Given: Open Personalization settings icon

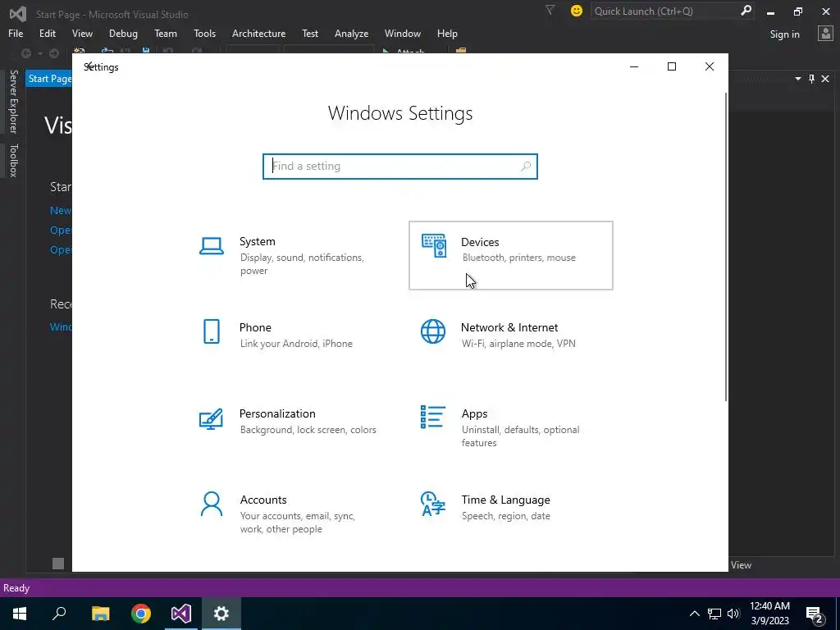Looking at the screenshot, I should click(x=211, y=418).
